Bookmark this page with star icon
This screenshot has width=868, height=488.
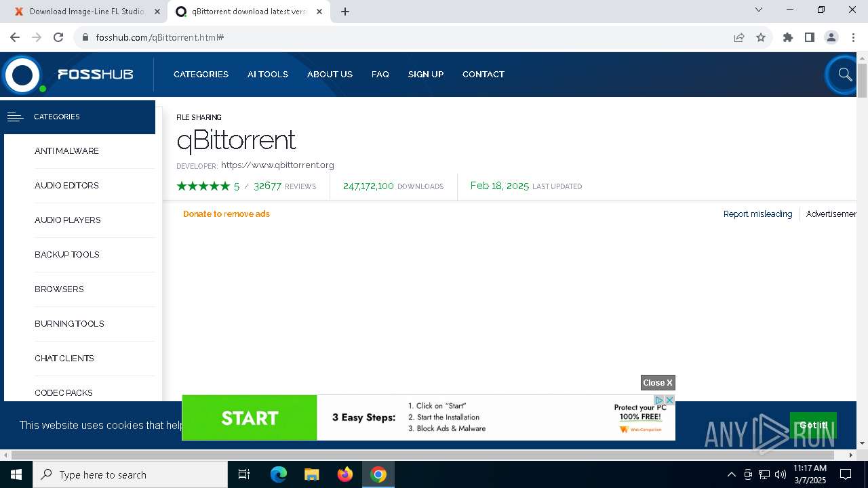coord(761,37)
